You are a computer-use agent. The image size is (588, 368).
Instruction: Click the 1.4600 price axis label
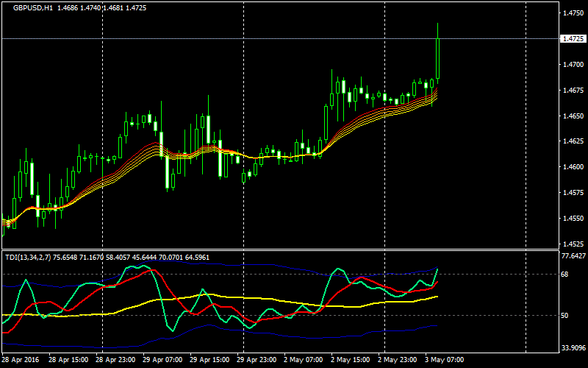click(573, 167)
